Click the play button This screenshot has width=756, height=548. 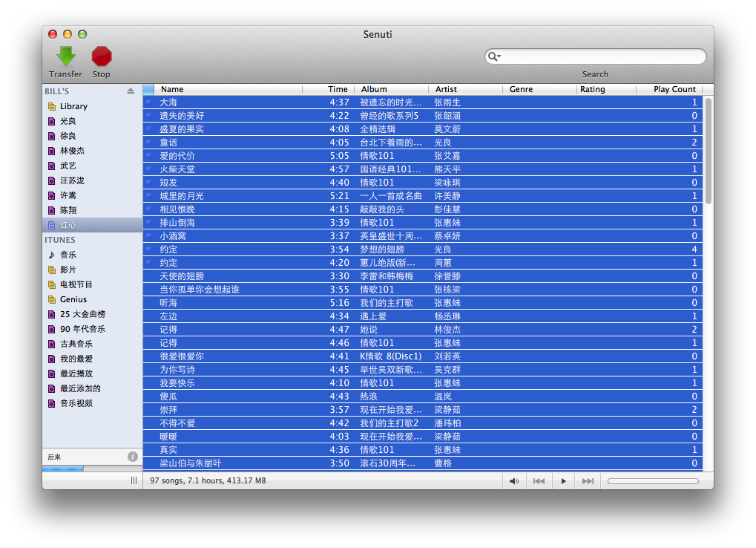(x=563, y=481)
